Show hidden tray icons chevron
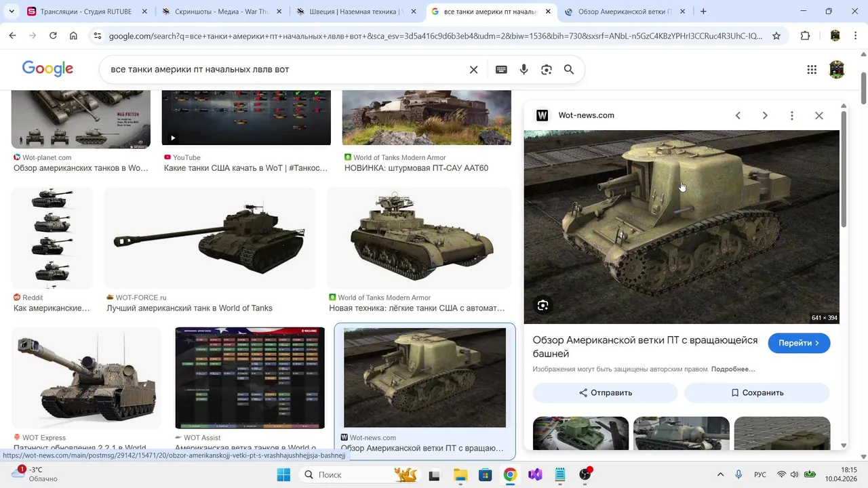Image resolution: width=868 pixels, height=488 pixels. (720, 474)
